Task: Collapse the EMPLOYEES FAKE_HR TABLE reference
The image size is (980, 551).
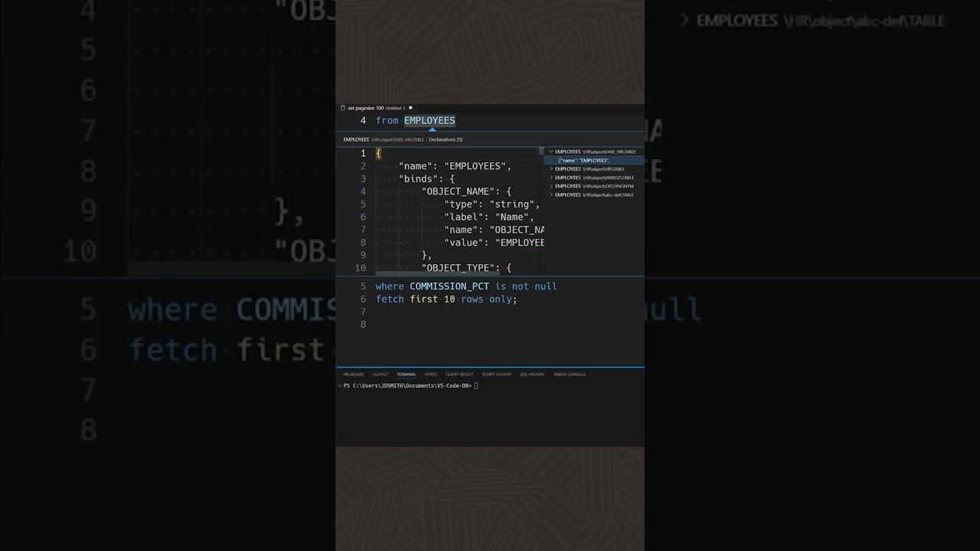Action: [x=550, y=152]
